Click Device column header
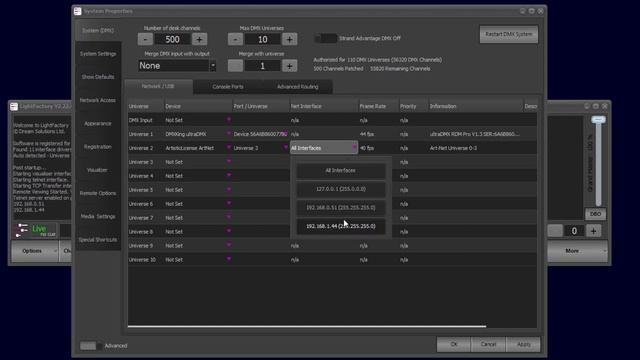Viewport: 640px width, 360px height. (198, 106)
